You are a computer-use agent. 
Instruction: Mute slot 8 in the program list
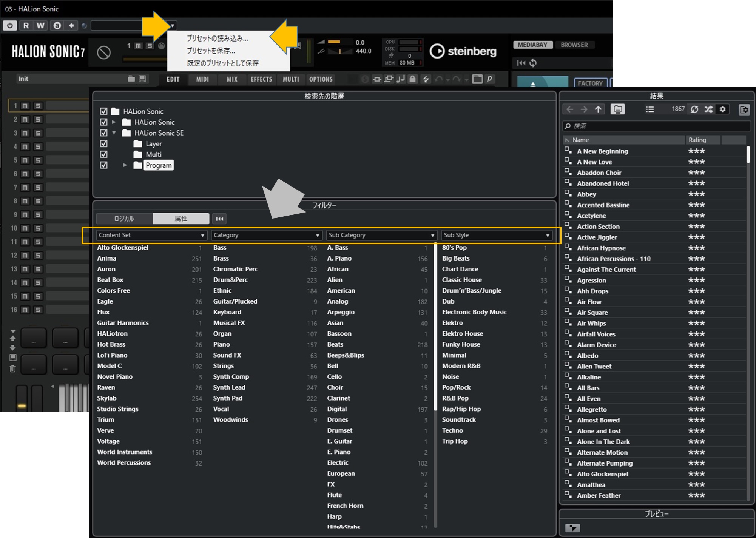click(25, 201)
